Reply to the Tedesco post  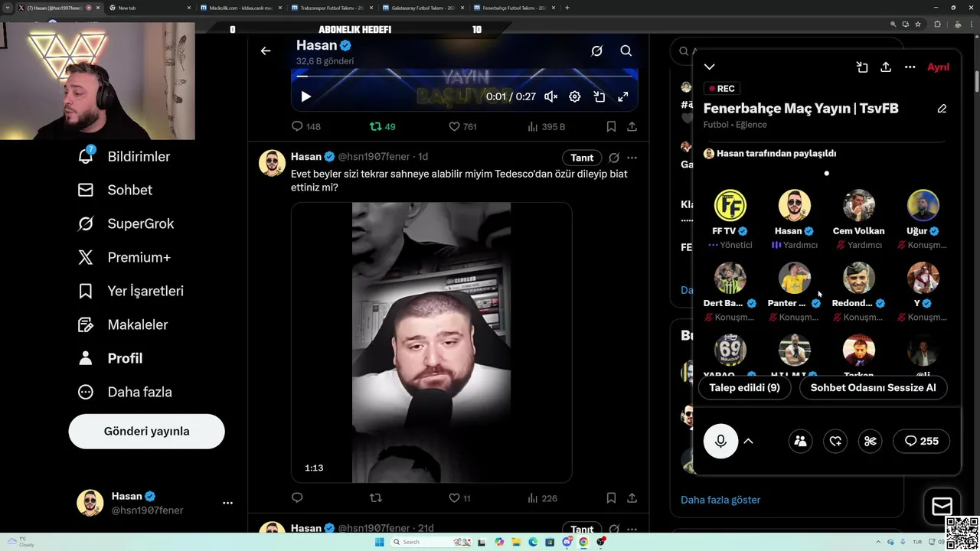pyautogui.click(x=297, y=497)
